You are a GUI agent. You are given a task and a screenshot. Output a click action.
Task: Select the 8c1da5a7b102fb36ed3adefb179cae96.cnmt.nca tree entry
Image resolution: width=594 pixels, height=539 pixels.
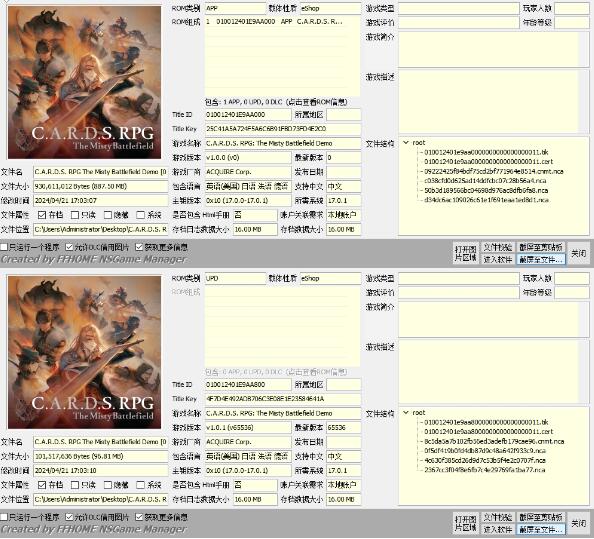[494, 441]
